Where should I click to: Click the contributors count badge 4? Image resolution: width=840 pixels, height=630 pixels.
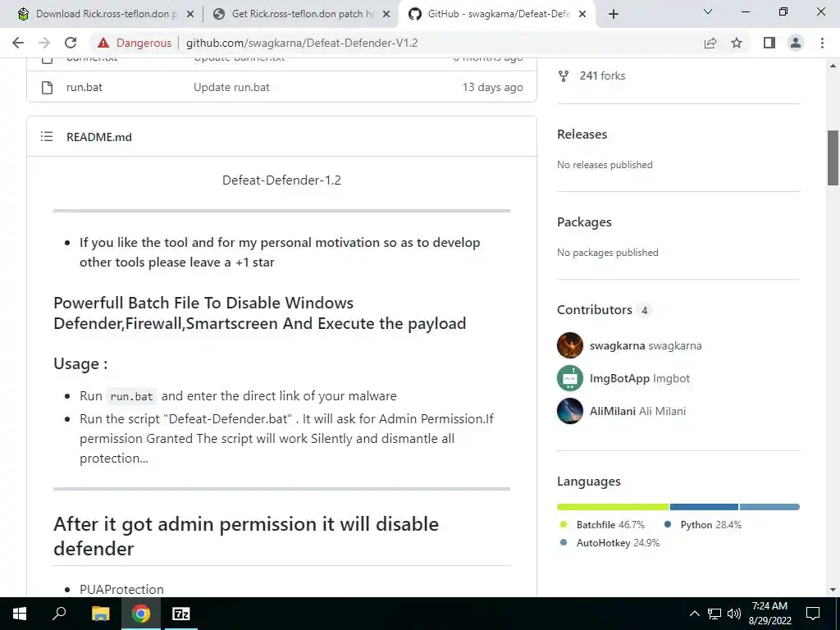pos(645,310)
